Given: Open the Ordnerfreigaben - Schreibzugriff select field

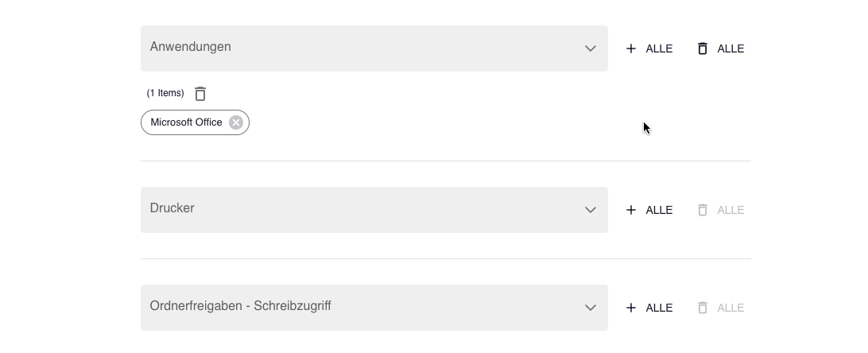Looking at the screenshot, I should (x=374, y=308).
